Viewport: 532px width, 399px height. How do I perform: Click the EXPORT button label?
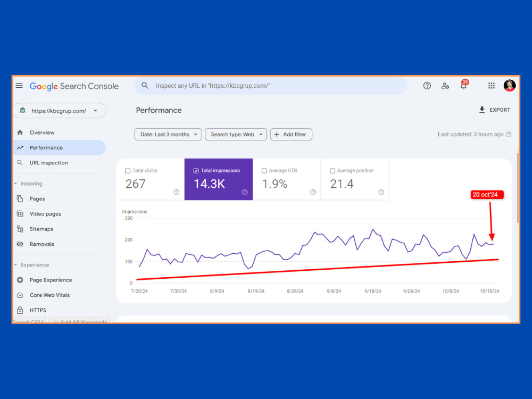tap(500, 110)
